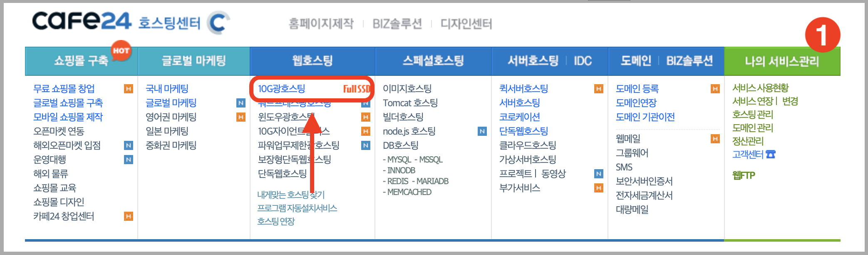Open 호스팅 연장 link
The width and height of the screenshot is (868, 255).
(x=276, y=221)
